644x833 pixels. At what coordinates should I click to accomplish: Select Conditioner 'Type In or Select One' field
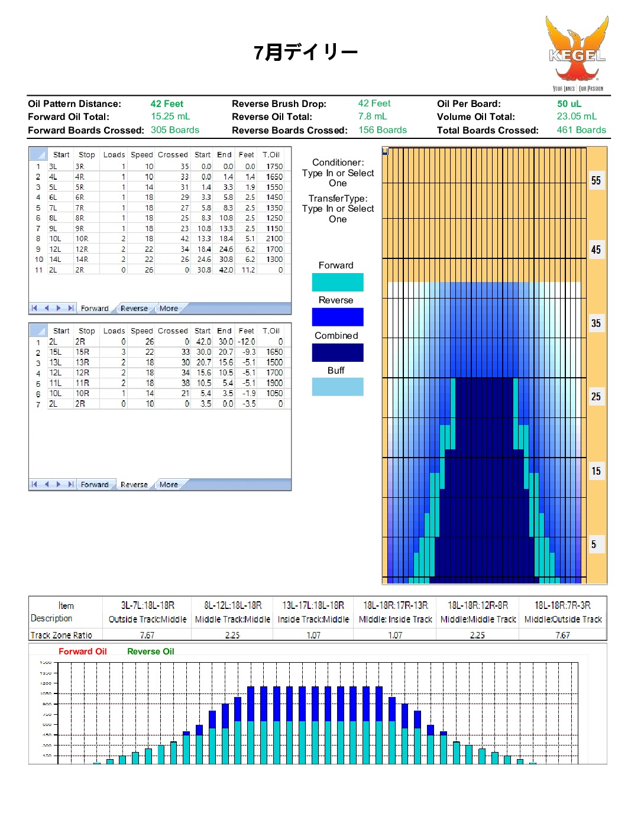point(338,178)
